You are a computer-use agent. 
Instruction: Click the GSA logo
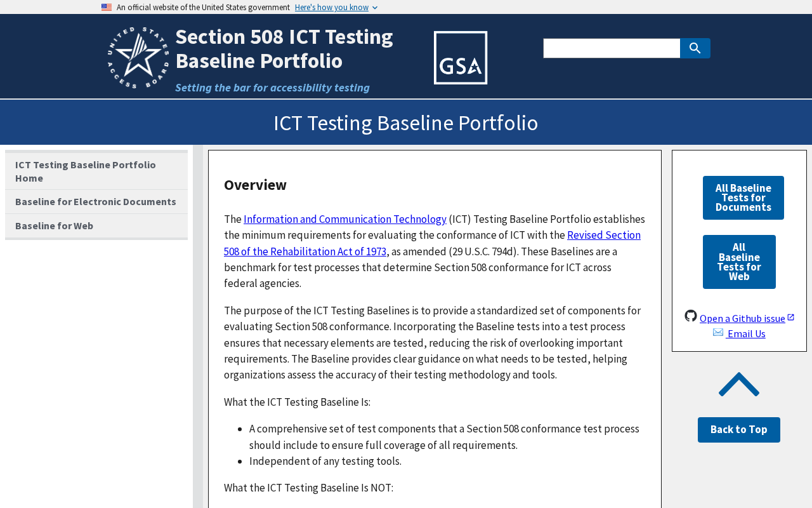(461, 58)
